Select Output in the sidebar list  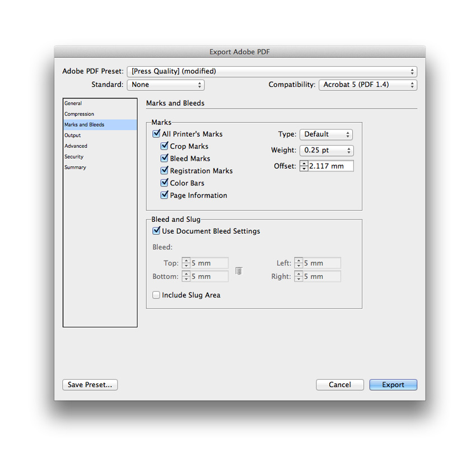(x=73, y=136)
